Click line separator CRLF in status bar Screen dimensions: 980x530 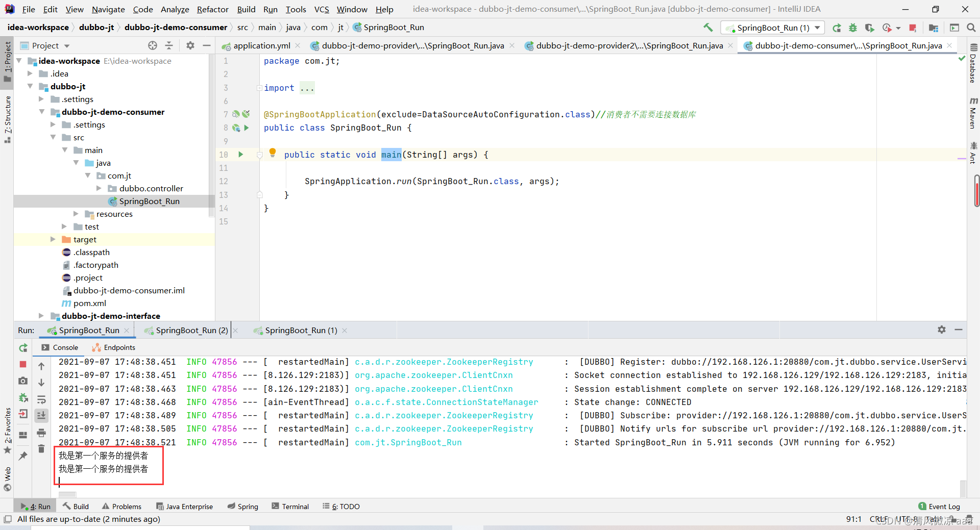(x=878, y=519)
